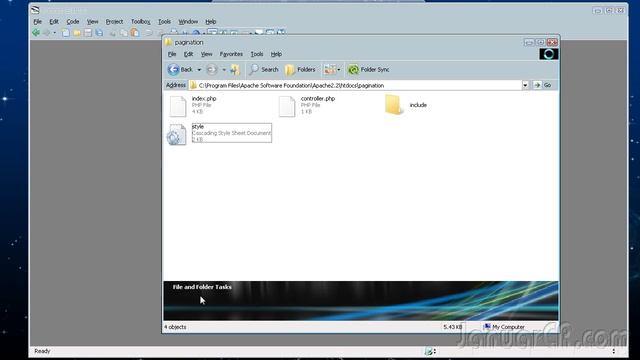The height and width of the screenshot is (360, 640).
Task: Open the Forward history dropdown arrow
Action: (x=224, y=70)
